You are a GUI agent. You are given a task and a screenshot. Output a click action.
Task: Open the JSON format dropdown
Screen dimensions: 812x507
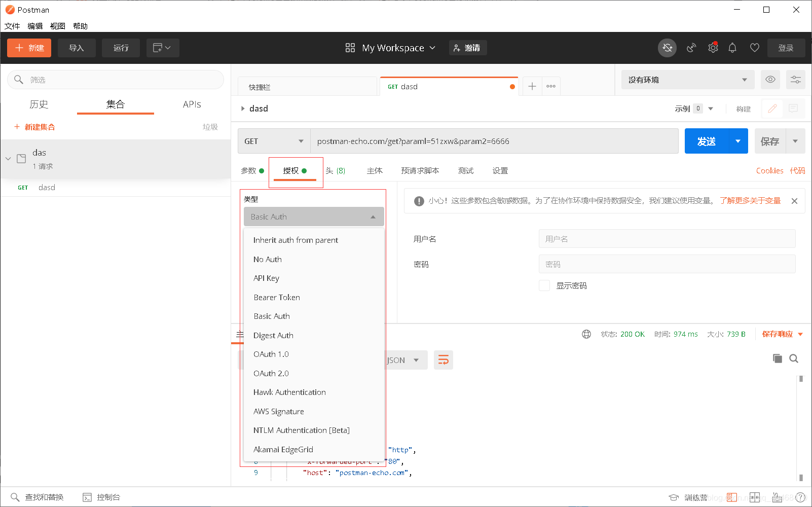pos(403,360)
